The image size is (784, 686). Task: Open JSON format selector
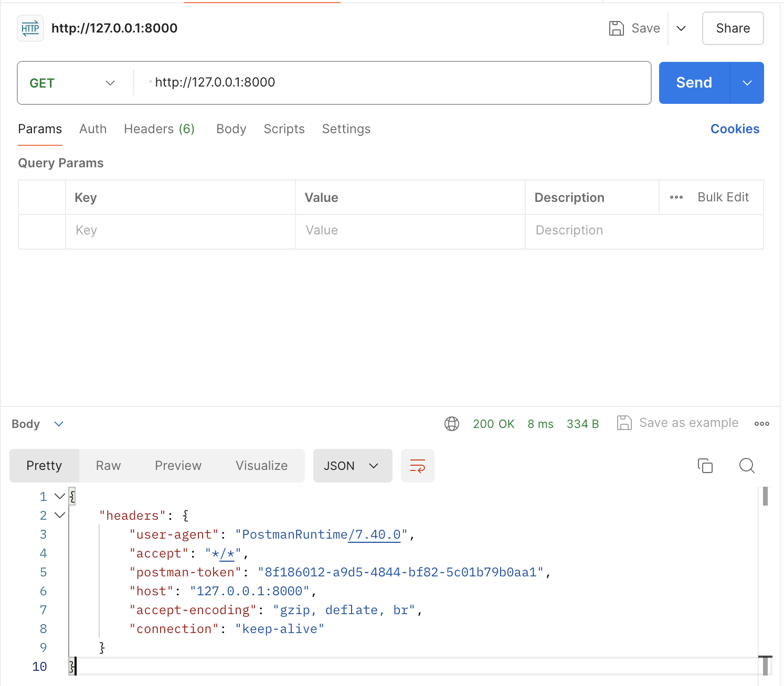[x=352, y=466]
